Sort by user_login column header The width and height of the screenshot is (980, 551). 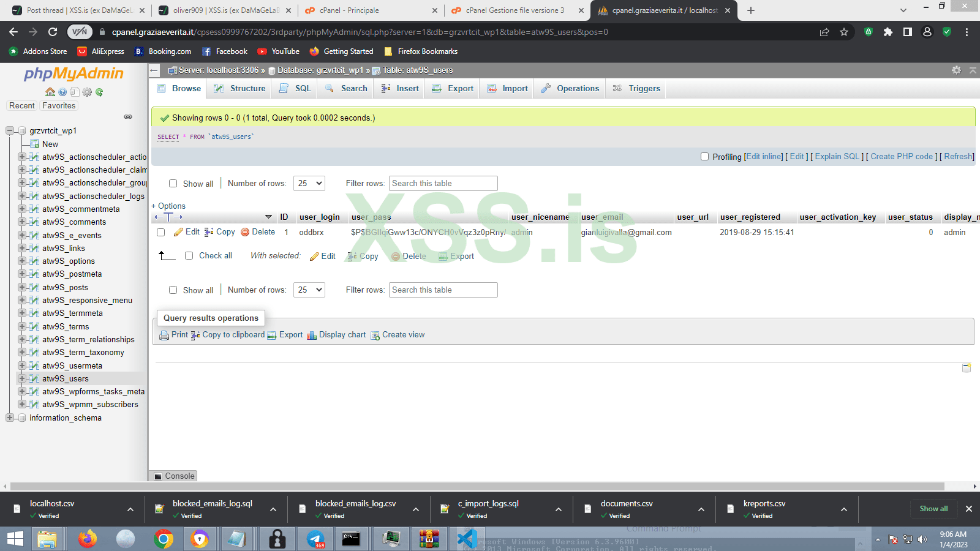(x=319, y=217)
